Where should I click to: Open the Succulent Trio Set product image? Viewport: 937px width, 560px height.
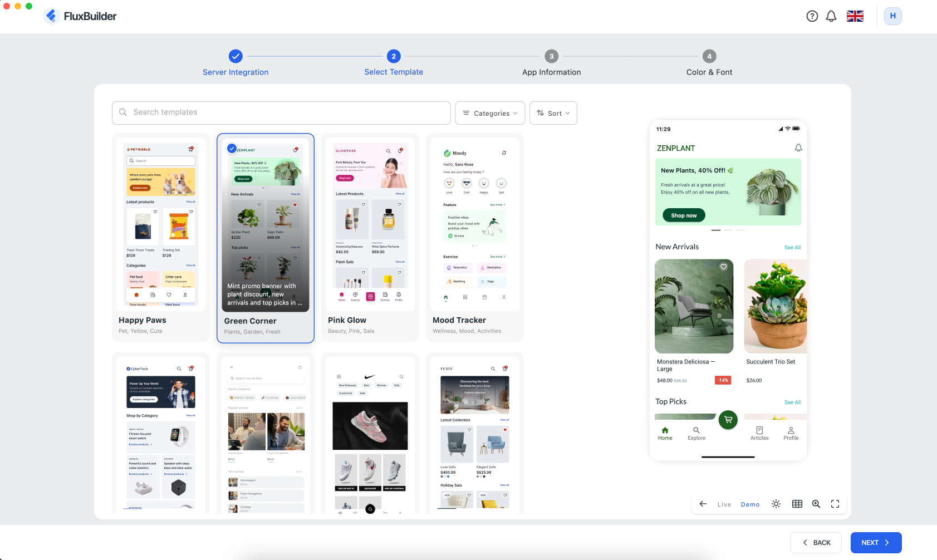coord(776,306)
